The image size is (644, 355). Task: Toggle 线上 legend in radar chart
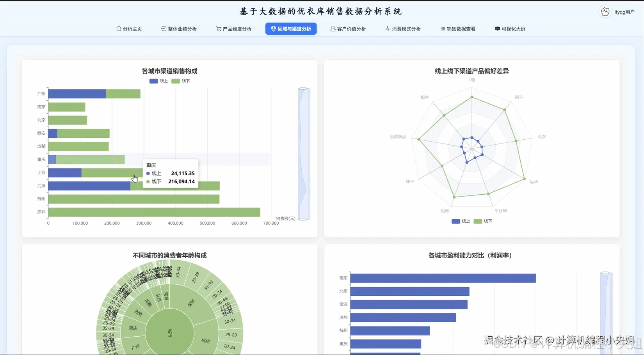tap(461, 221)
